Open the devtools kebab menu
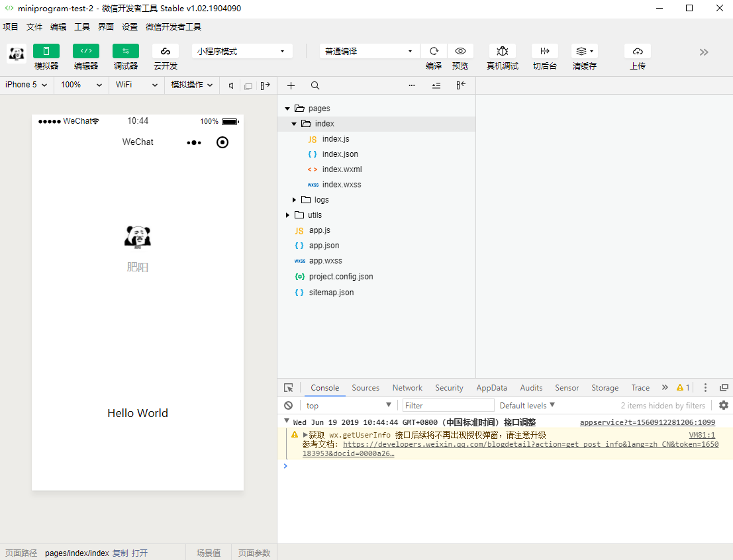Screen dimensions: 733x560 click(x=705, y=387)
